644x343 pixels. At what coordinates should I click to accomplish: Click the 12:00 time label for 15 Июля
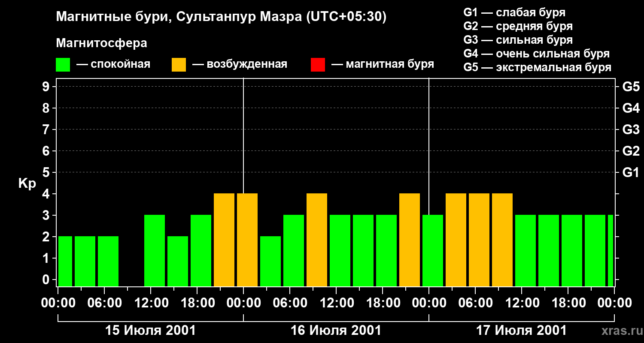tap(151, 303)
